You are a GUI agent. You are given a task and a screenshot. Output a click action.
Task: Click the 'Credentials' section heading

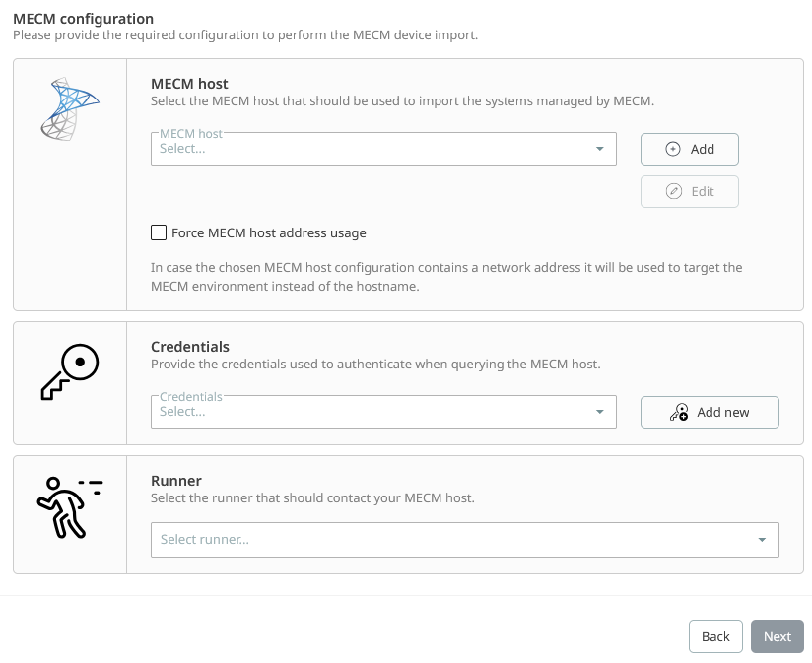coord(190,347)
